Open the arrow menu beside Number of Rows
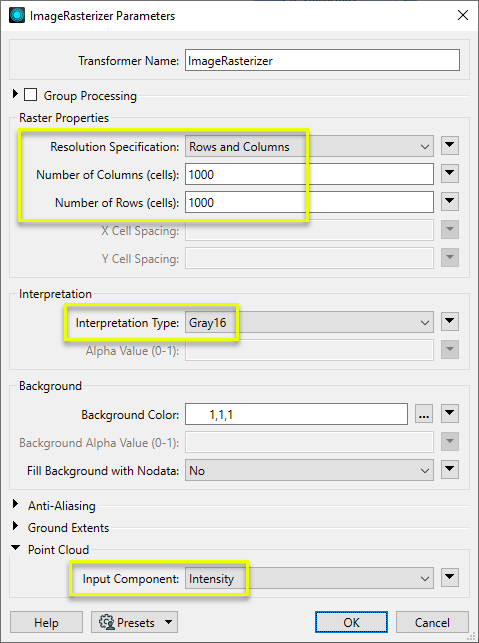 click(450, 202)
